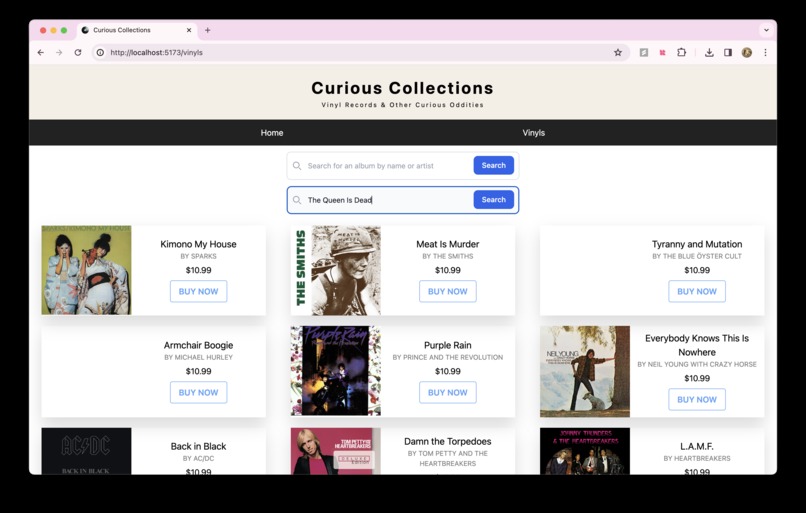
Task: Click BY THE BLUE ÖYSTER CULT label
Action: [697, 256]
